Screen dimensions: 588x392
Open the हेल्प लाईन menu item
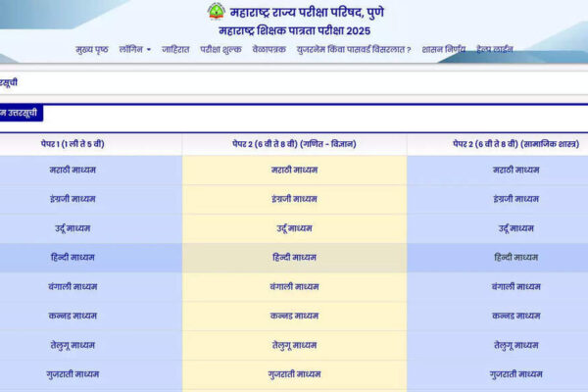(x=495, y=49)
